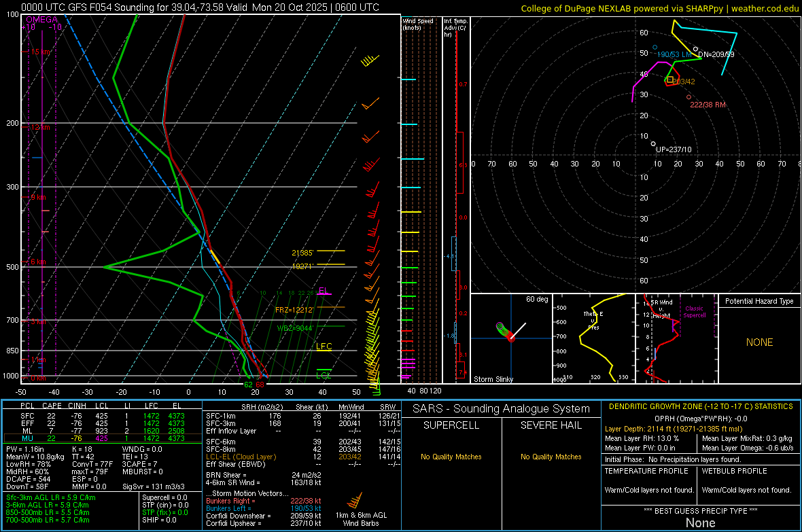Click the 60 deg label in Storm Slinky
802x532 pixels.
coord(537,299)
